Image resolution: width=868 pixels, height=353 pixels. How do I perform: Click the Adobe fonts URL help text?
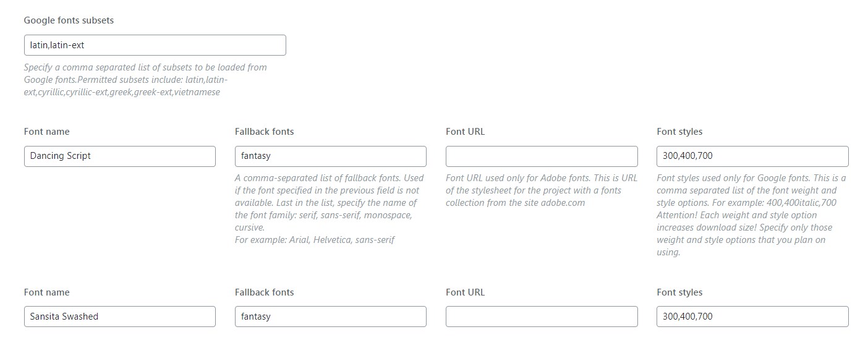542,190
